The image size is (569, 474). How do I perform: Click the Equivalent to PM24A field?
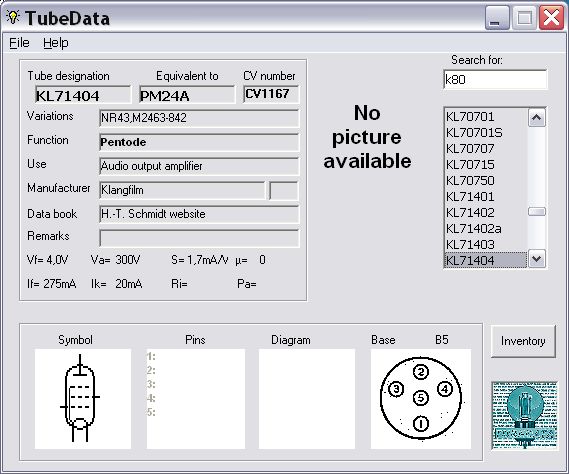click(187, 95)
